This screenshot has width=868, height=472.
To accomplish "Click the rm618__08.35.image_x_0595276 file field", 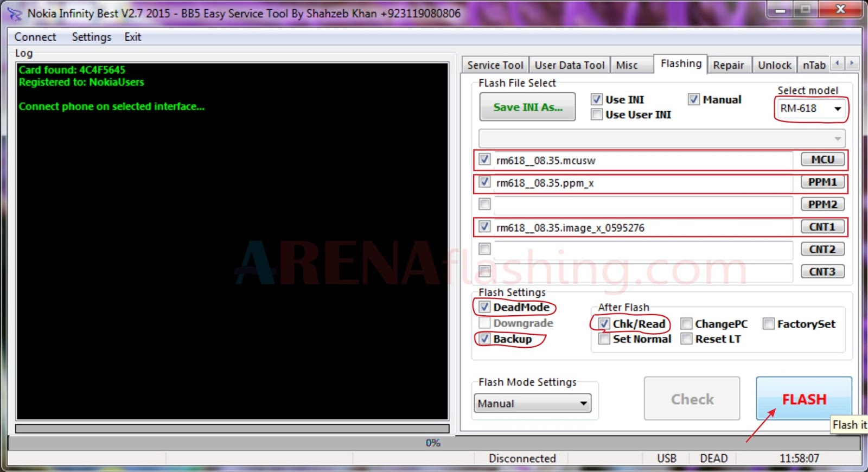I will [x=643, y=227].
